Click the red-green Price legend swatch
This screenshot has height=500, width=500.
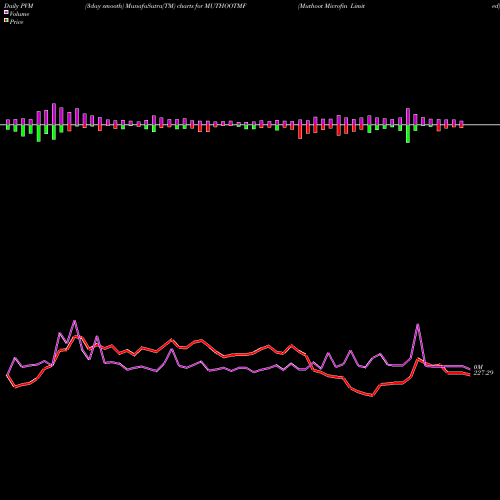(x=6, y=21)
